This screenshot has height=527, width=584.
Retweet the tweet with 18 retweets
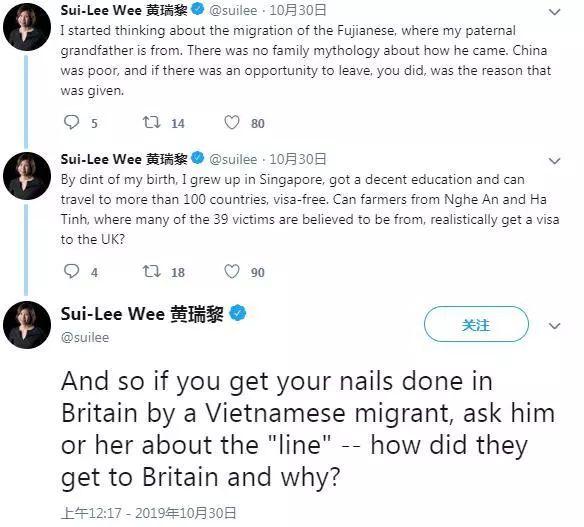(152, 271)
